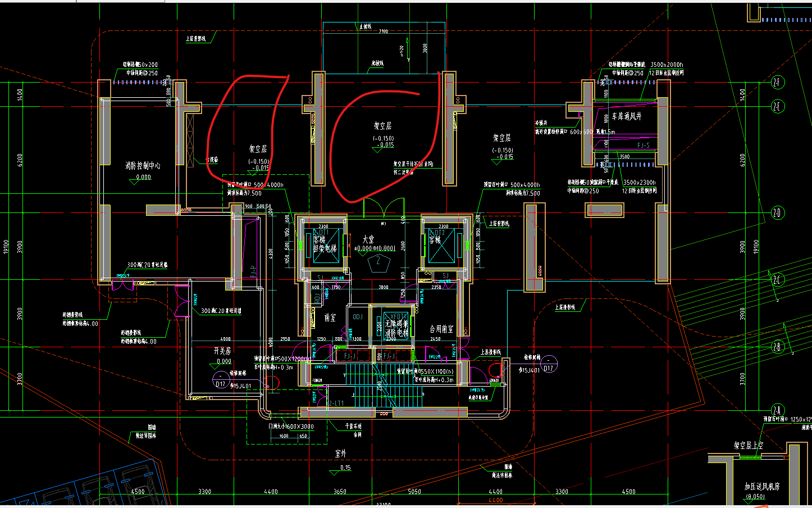Select grid axis bubble 2-E
Screen dimensions: 812x508
(777, 106)
